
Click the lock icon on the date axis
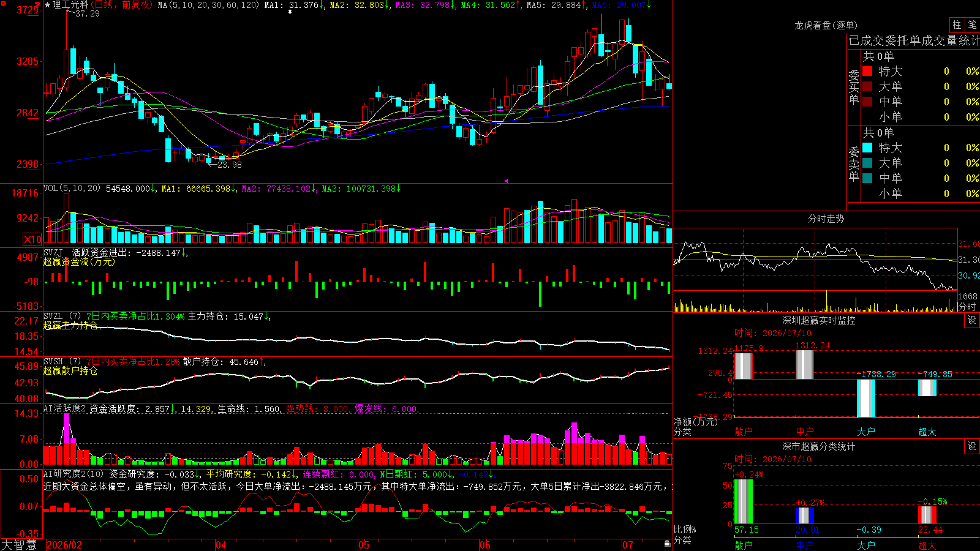pyautogui.click(x=667, y=544)
